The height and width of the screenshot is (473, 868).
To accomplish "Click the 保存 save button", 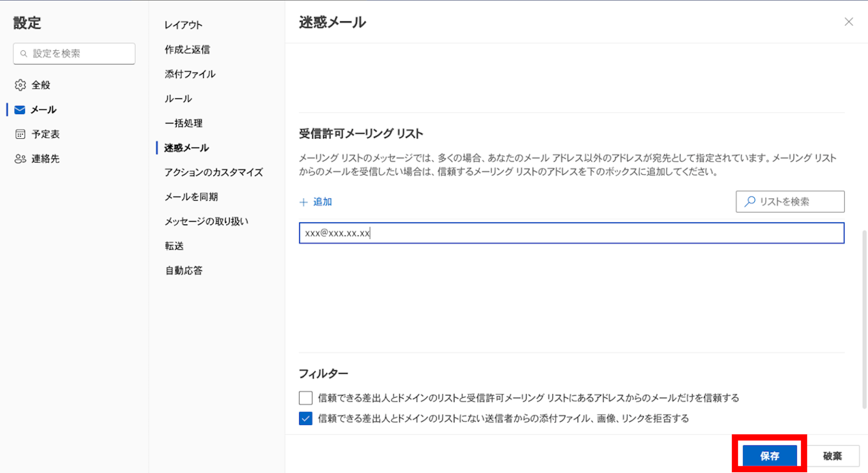I will [769, 456].
